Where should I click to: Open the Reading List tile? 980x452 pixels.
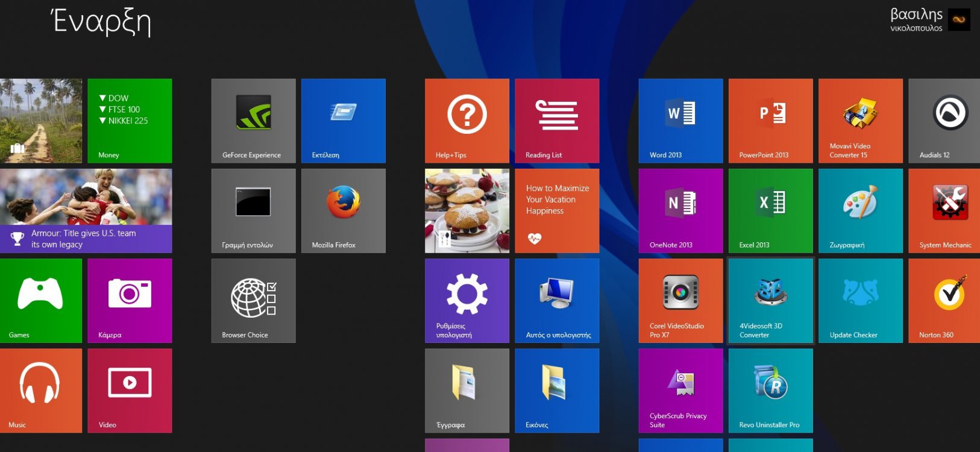tap(557, 121)
